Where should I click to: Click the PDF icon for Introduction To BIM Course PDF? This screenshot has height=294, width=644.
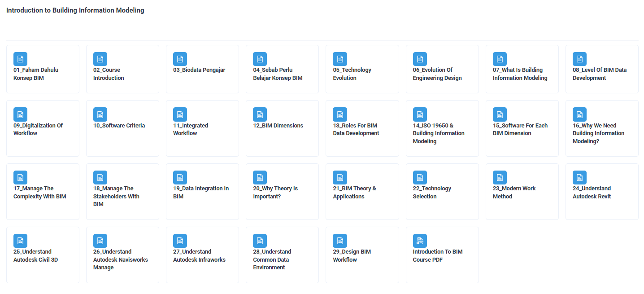click(420, 241)
